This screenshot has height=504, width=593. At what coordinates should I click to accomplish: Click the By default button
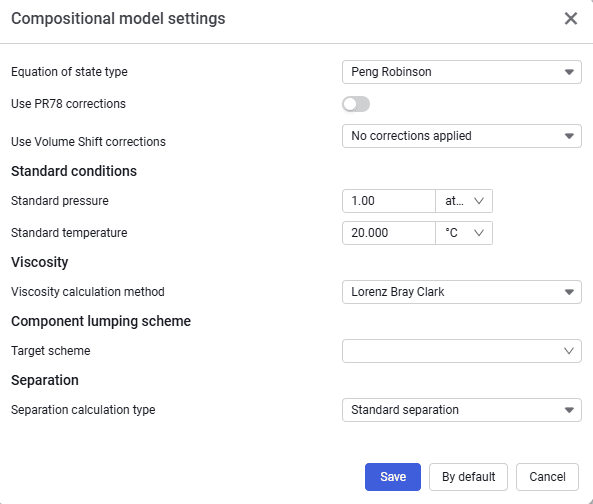coord(468,477)
